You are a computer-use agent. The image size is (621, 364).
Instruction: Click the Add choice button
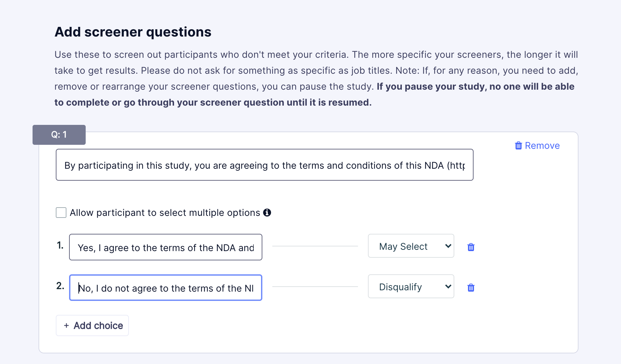click(92, 325)
